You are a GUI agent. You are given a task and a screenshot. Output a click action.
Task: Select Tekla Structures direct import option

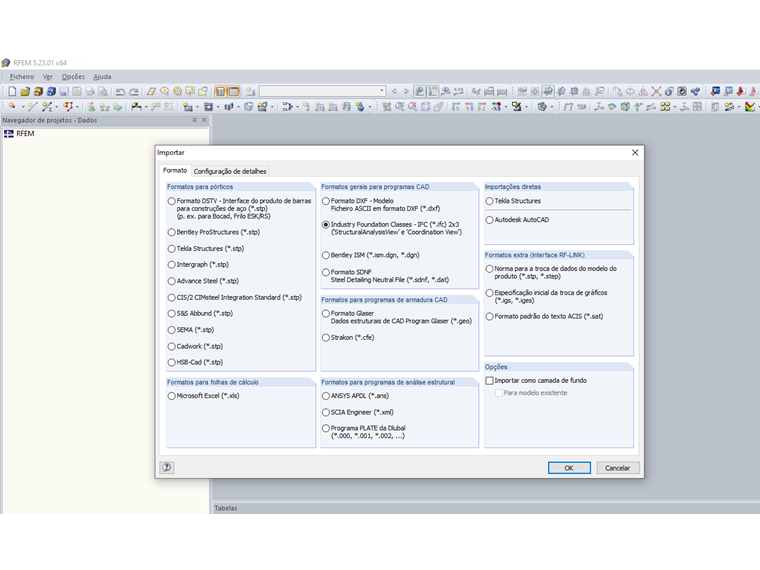point(490,201)
